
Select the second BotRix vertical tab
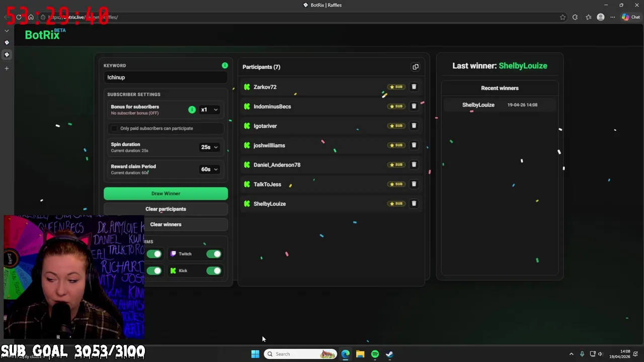7,54
